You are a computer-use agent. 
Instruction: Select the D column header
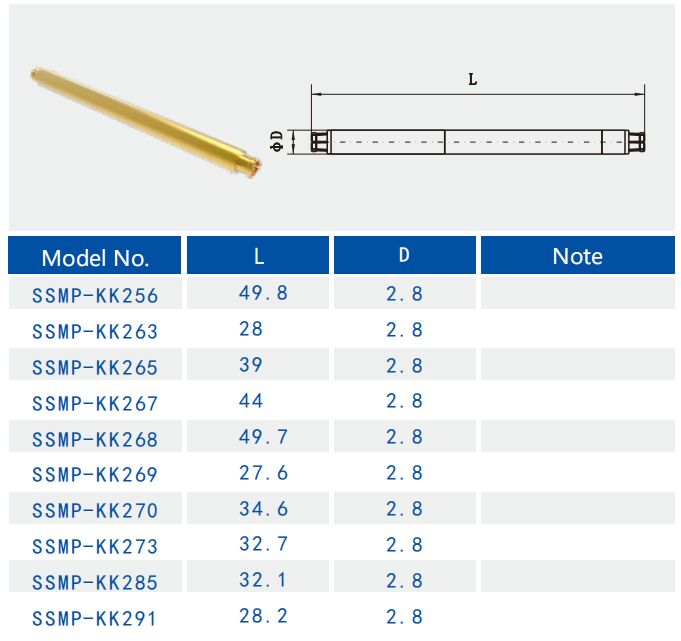click(404, 256)
